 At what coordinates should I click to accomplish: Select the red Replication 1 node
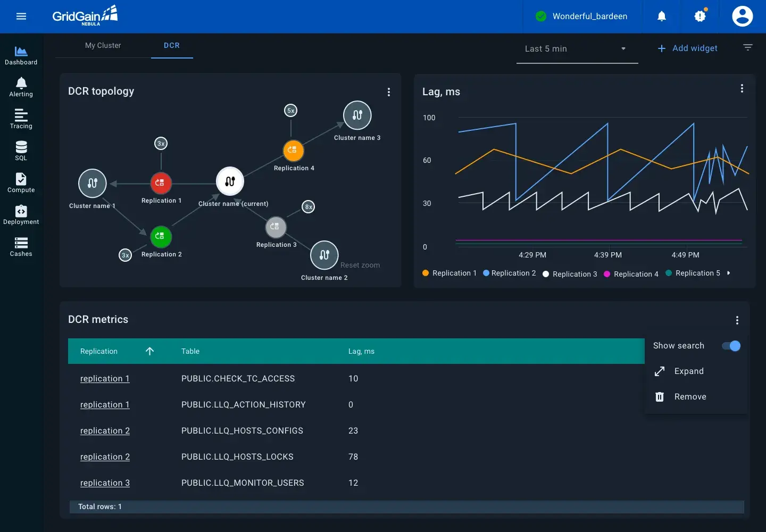point(161,183)
